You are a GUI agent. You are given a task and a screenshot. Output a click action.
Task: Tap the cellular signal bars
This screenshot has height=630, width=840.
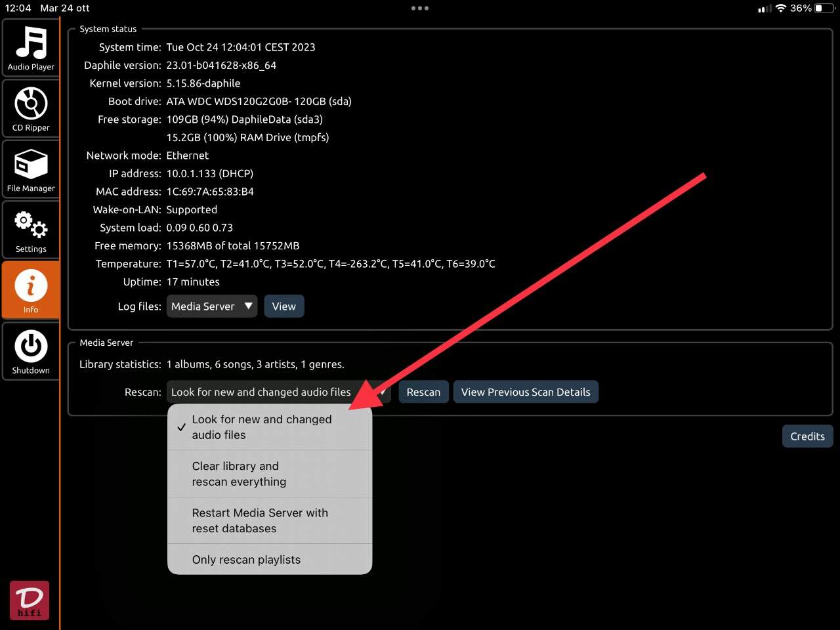tap(764, 9)
